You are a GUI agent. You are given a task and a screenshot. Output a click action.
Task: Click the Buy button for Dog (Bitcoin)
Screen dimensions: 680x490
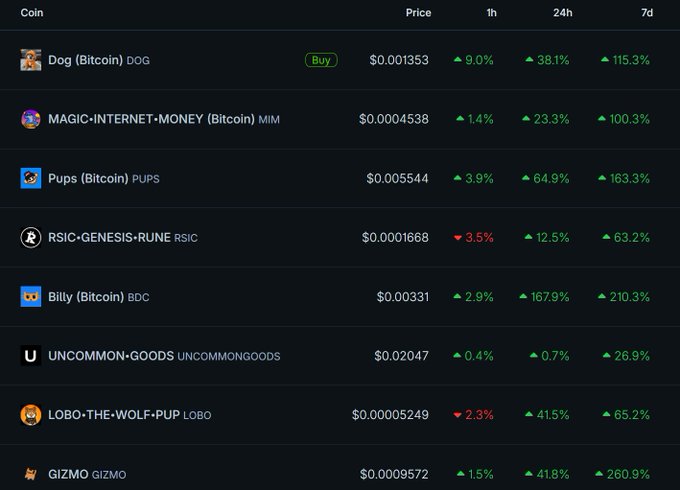321,60
